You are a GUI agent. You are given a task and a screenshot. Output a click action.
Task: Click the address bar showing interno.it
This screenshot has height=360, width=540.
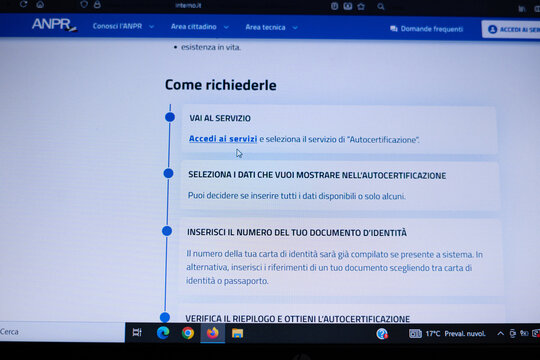pyautogui.click(x=188, y=6)
